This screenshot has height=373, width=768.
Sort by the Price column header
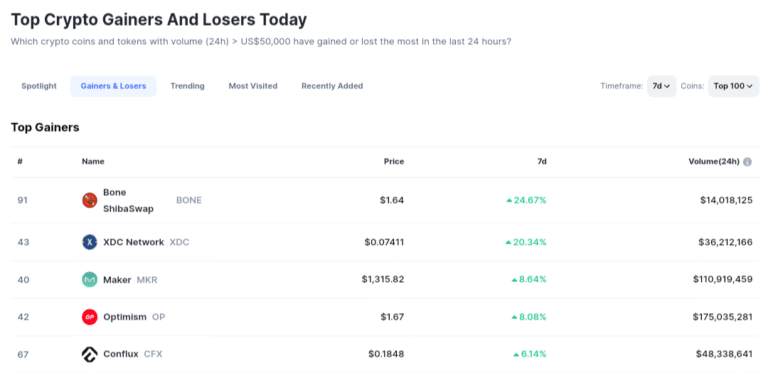(x=394, y=162)
